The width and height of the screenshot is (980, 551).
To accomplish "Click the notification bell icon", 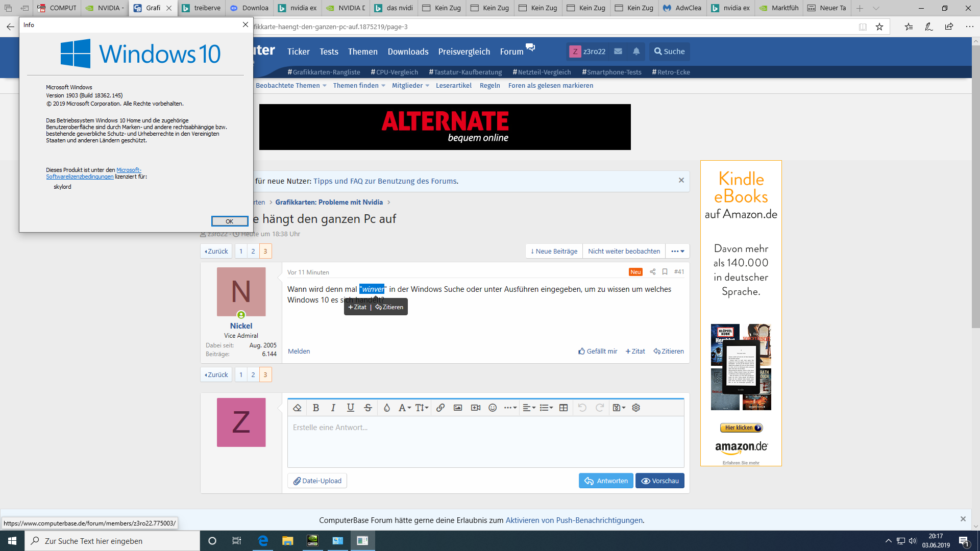I will [636, 52].
